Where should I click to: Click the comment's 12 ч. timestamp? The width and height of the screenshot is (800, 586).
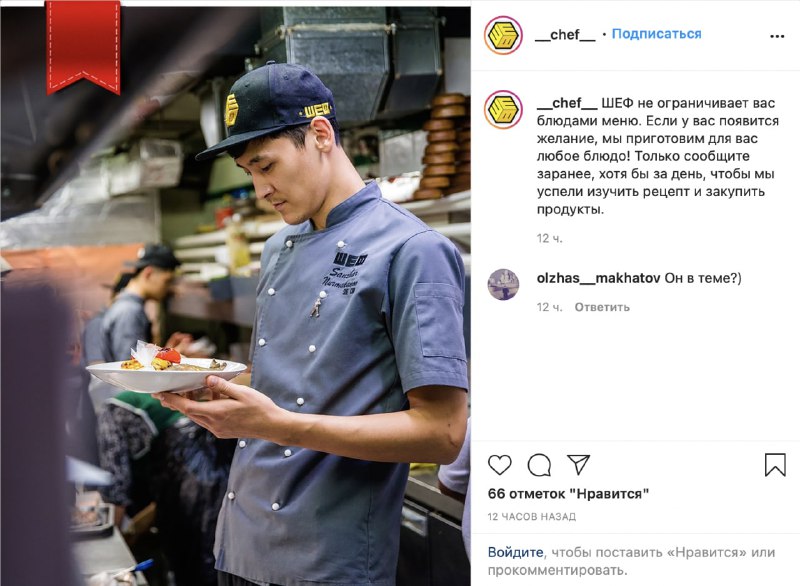(549, 307)
